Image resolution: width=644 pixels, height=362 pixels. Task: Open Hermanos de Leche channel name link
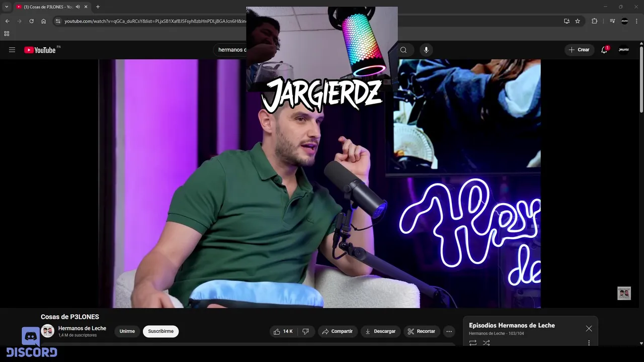(x=82, y=328)
